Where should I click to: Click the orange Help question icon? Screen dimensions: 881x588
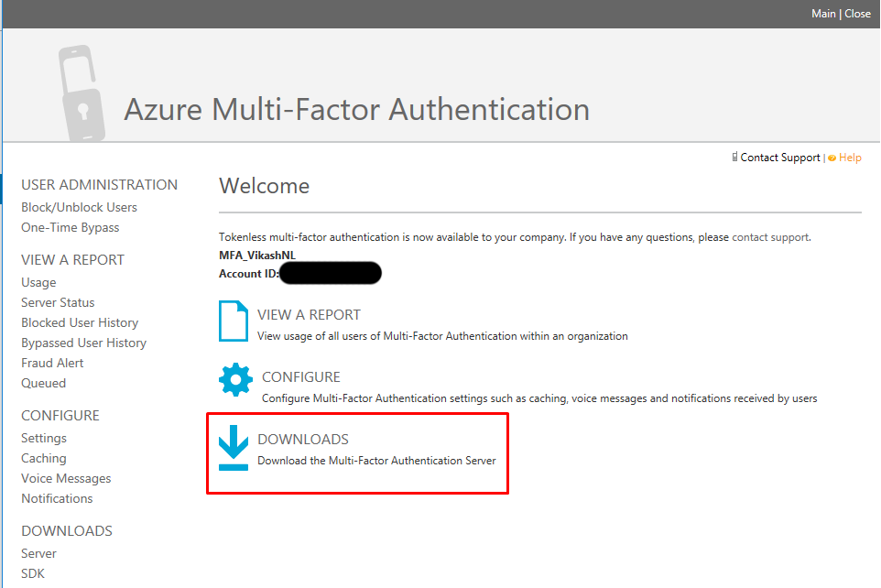point(832,158)
